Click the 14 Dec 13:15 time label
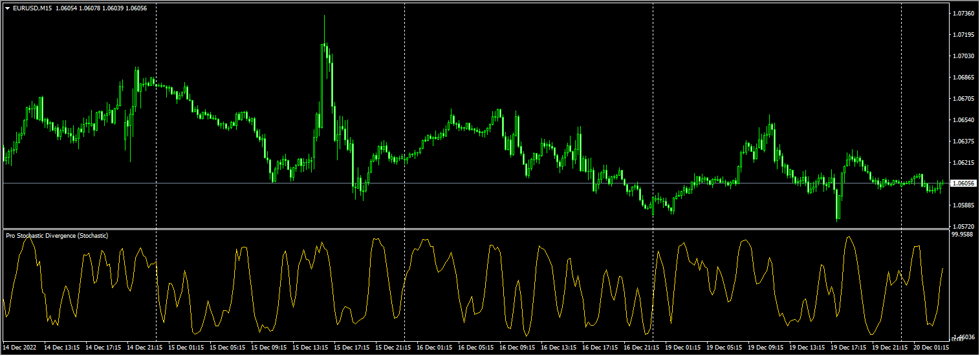The height and width of the screenshot is (356, 980). (x=62, y=348)
